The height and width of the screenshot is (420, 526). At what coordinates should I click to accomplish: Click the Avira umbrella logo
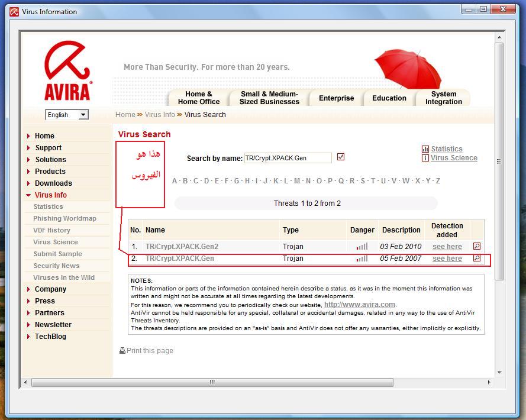coord(67,71)
